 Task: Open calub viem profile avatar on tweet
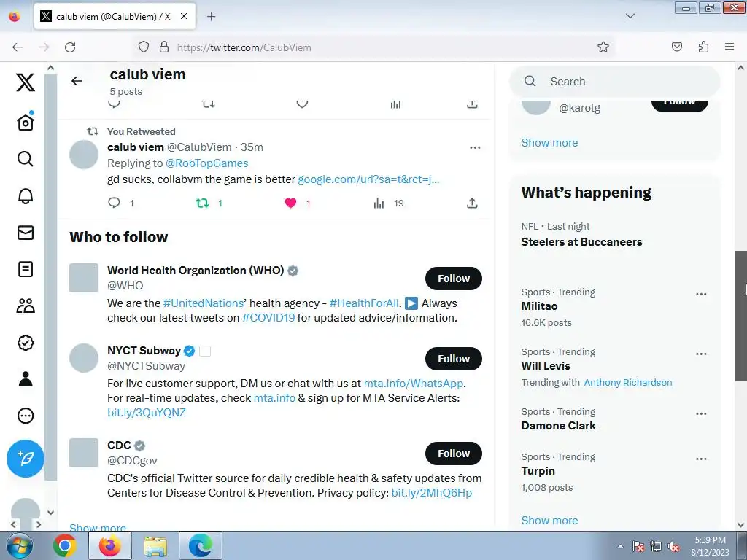pos(84,155)
